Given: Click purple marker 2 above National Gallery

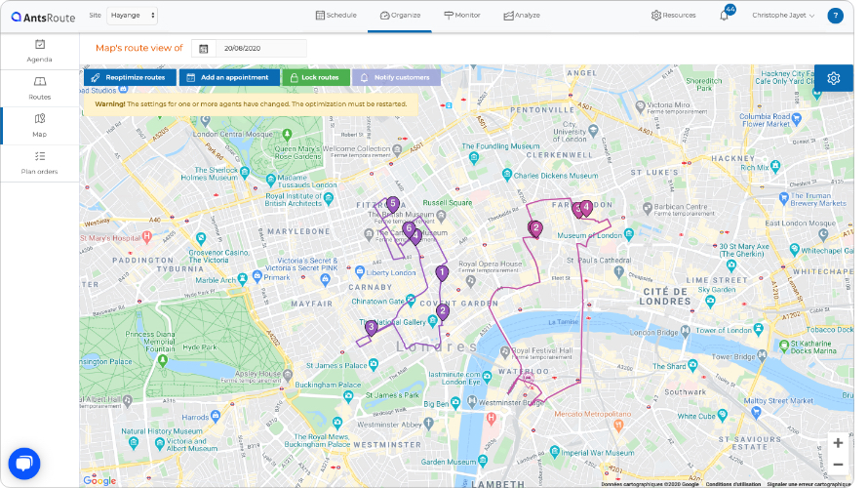Looking at the screenshot, I should click(443, 312).
